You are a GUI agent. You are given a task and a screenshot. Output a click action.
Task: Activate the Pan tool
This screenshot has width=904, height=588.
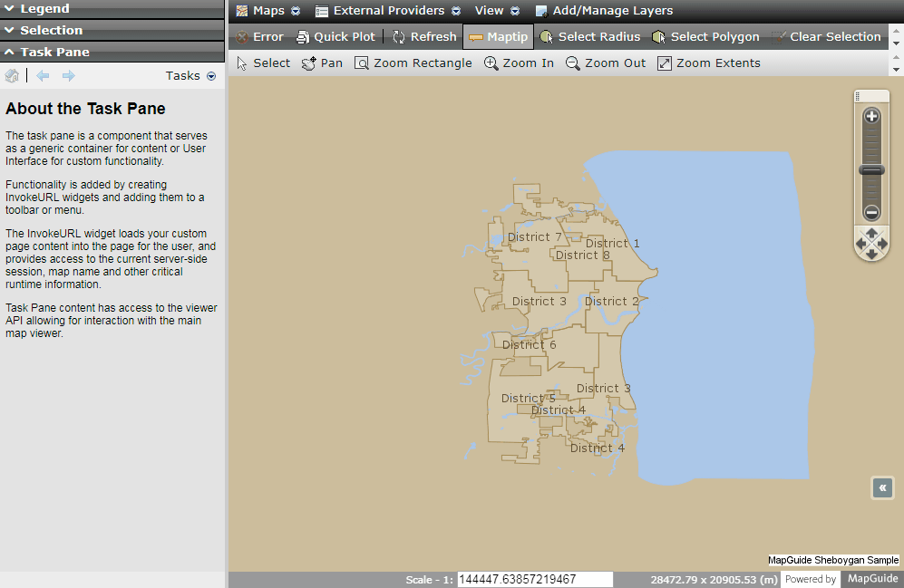tap(321, 63)
